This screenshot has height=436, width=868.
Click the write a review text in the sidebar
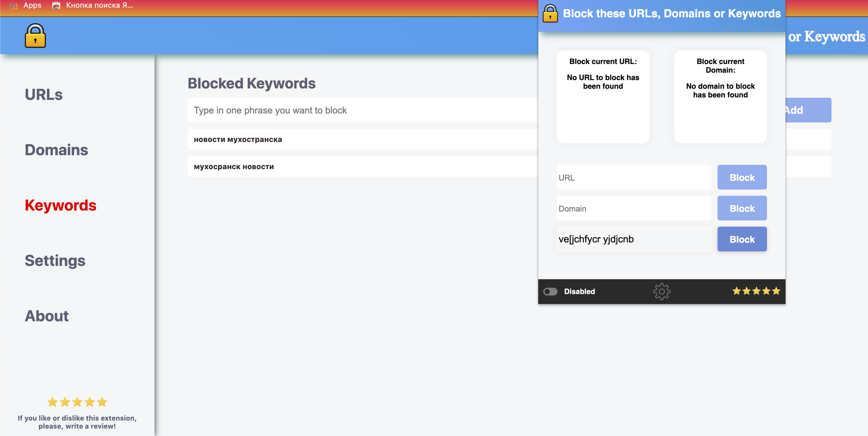pos(77,422)
